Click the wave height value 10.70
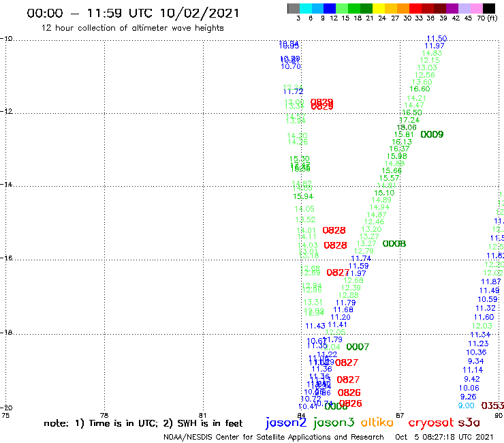This screenshot has width=504, height=443. (291, 66)
